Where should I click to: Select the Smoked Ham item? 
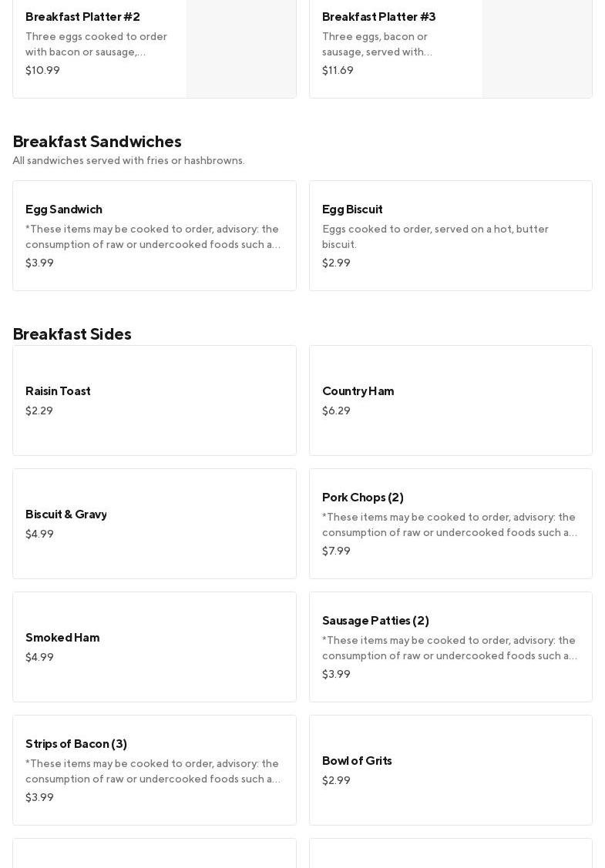pos(154,647)
